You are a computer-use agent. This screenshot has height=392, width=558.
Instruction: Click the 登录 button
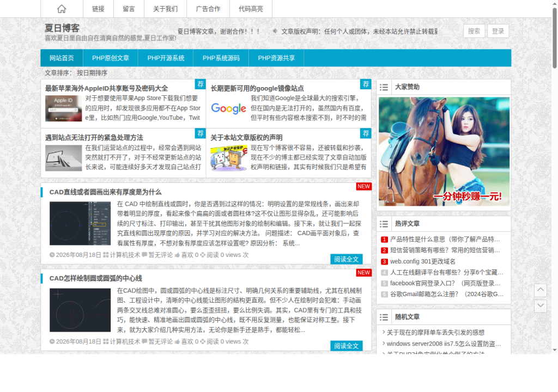498,31
